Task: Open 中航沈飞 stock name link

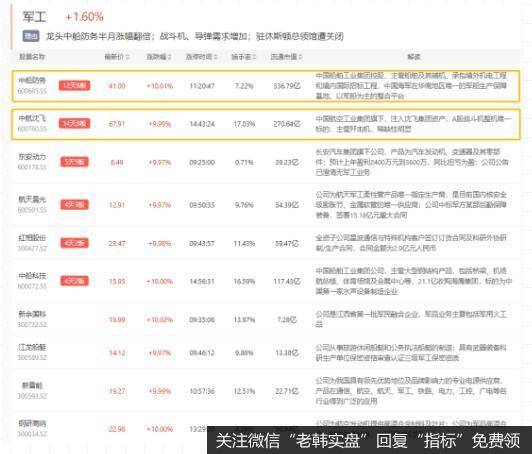Action: click(x=32, y=118)
